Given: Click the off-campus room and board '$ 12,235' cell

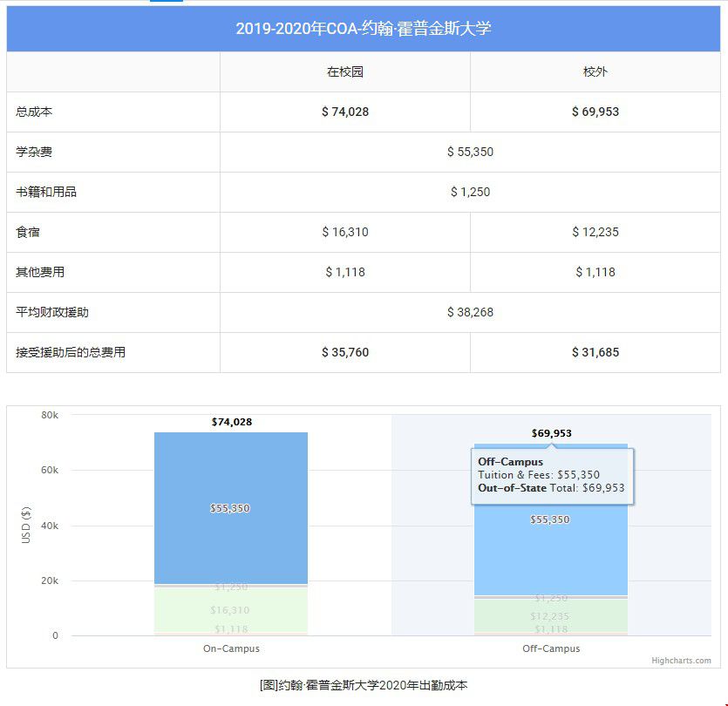Looking at the screenshot, I should 595,232.
